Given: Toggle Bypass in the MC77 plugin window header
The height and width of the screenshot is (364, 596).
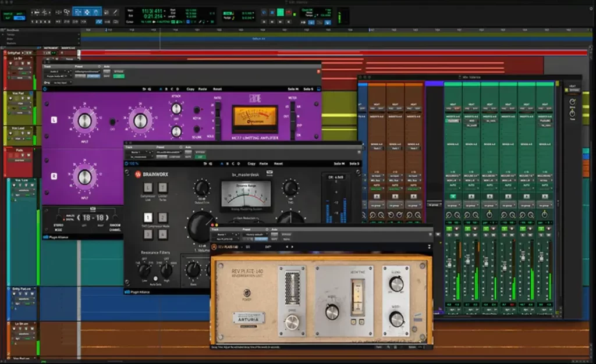Looking at the screenshot, I should (x=119, y=72).
